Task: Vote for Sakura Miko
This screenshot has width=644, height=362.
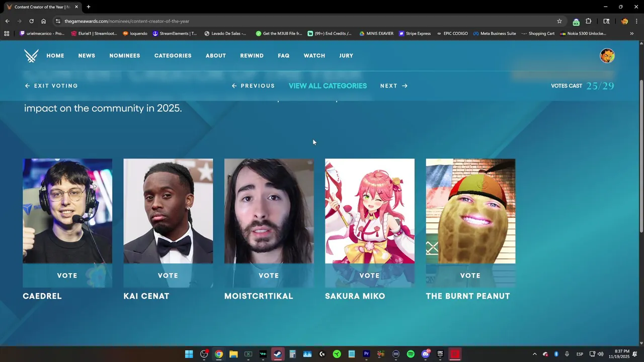Action: point(370,276)
